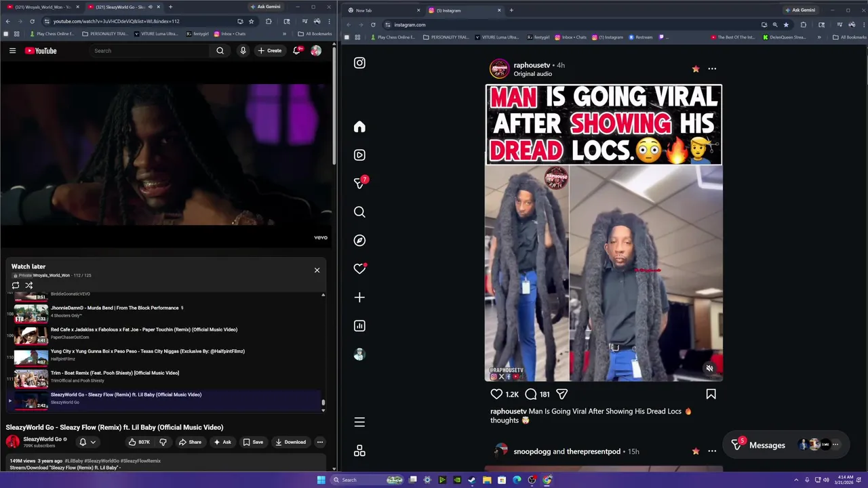The height and width of the screenshot is (488, 868).
Task: Click the YouTube logo home link
Action: click(x=41, y=51)
